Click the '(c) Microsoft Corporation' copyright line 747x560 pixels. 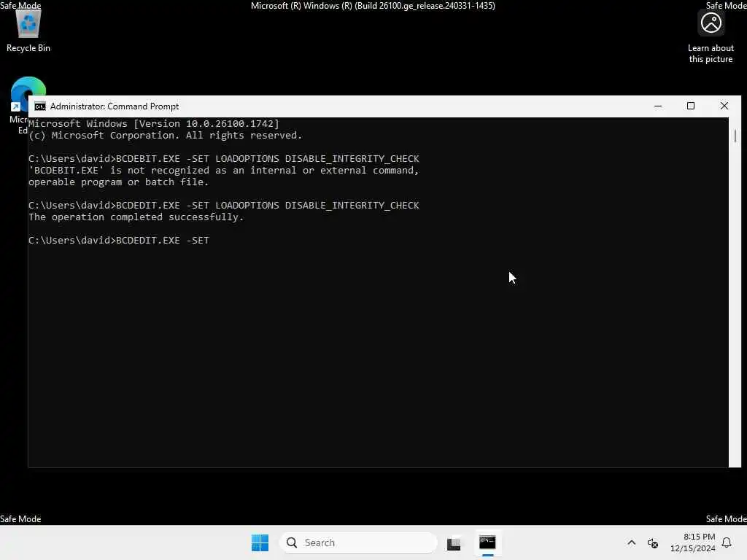coord(166,135)
